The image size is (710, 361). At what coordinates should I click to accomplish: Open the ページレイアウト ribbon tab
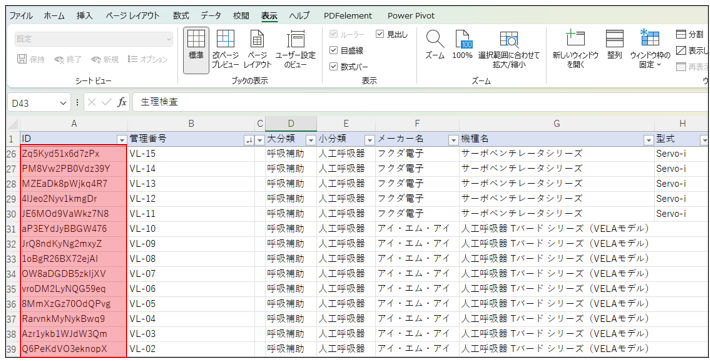133,16
